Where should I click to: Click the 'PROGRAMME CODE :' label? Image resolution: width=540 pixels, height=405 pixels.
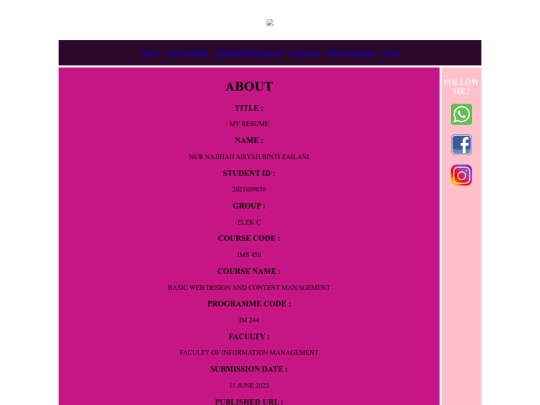pyautogui.click(x=249, y=304)
